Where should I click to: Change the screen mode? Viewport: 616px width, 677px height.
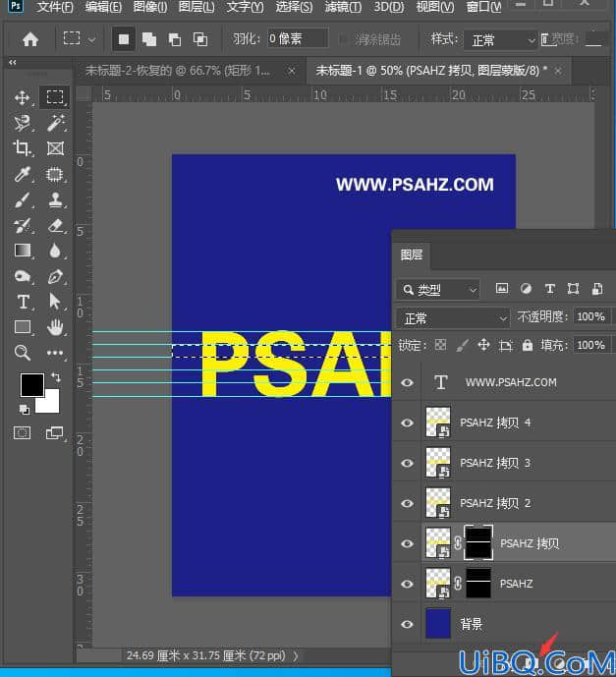pos(54,432)
